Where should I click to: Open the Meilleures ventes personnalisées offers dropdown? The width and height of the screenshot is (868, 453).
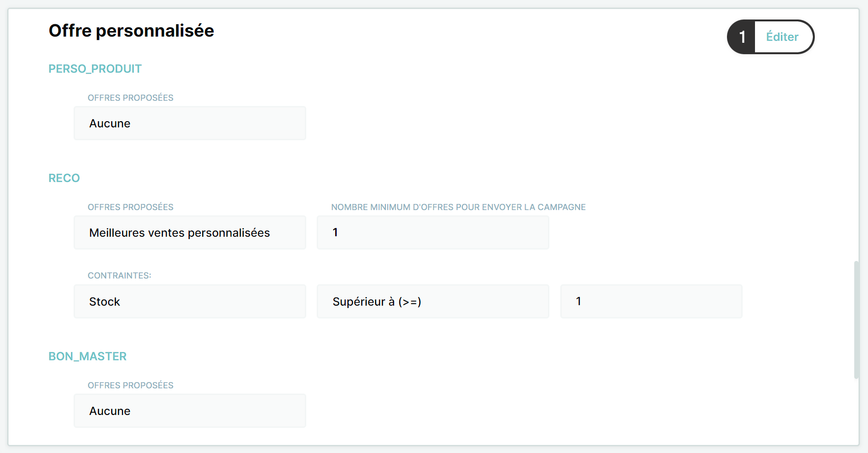[x=190, y=232]
